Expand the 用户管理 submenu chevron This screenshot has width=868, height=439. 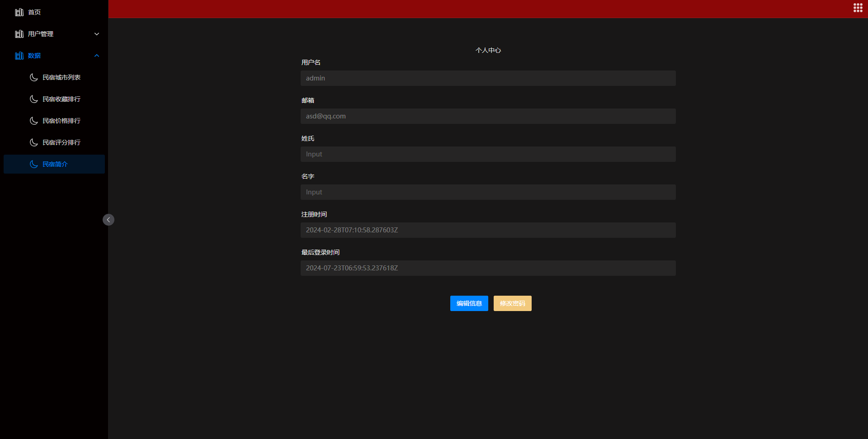[x=97, y=34]
